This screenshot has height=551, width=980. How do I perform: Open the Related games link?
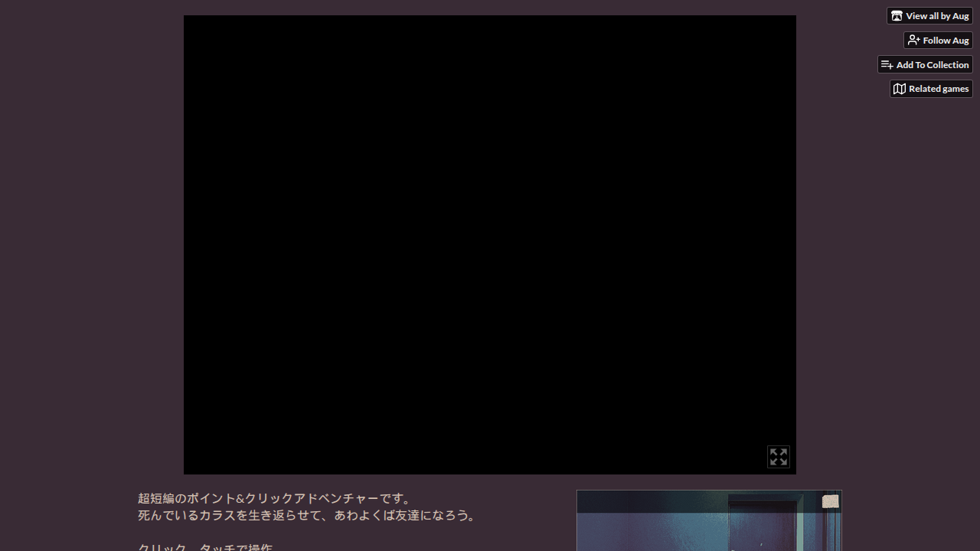931,89
